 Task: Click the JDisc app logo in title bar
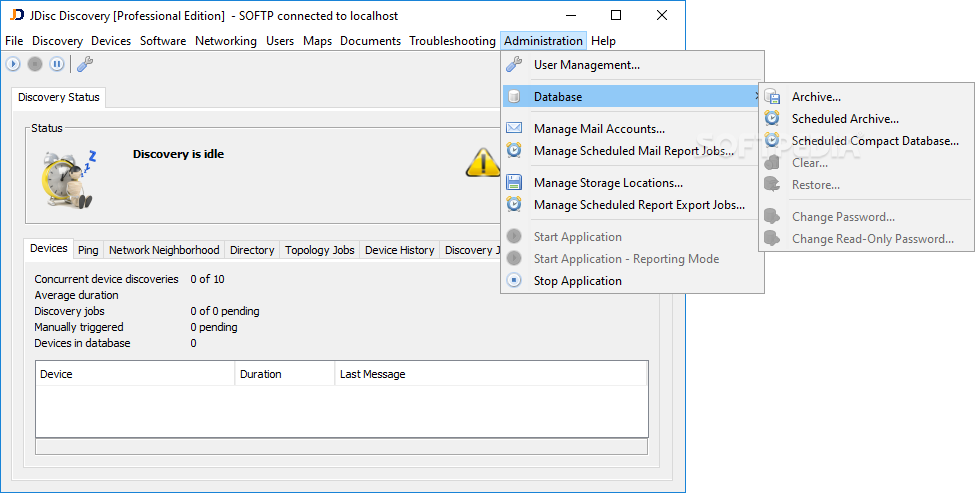tap(17, 15)
